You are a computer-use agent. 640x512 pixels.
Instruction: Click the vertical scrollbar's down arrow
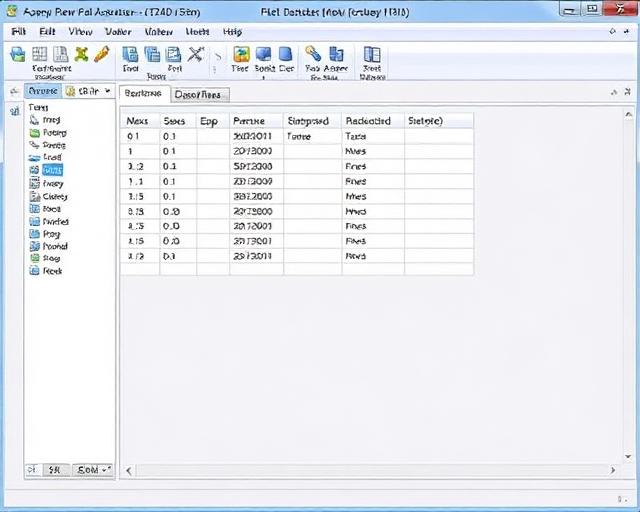click(x=628, y=457)
